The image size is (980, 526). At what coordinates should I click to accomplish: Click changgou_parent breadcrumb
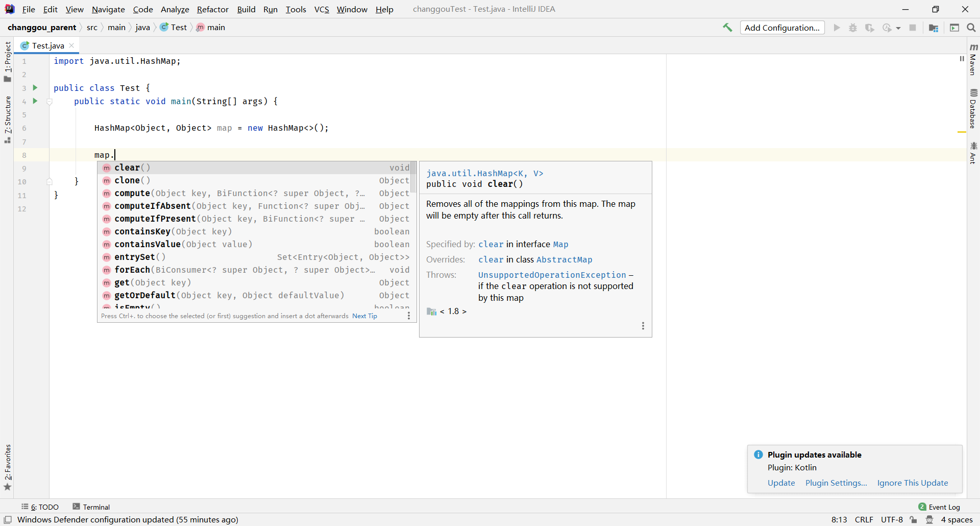point(42,28)
